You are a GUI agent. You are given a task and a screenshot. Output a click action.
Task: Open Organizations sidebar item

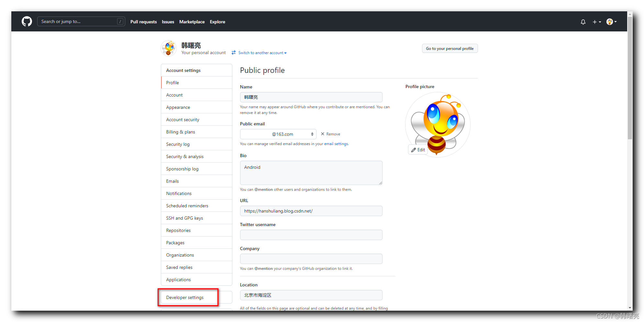[x=196, y=255]
